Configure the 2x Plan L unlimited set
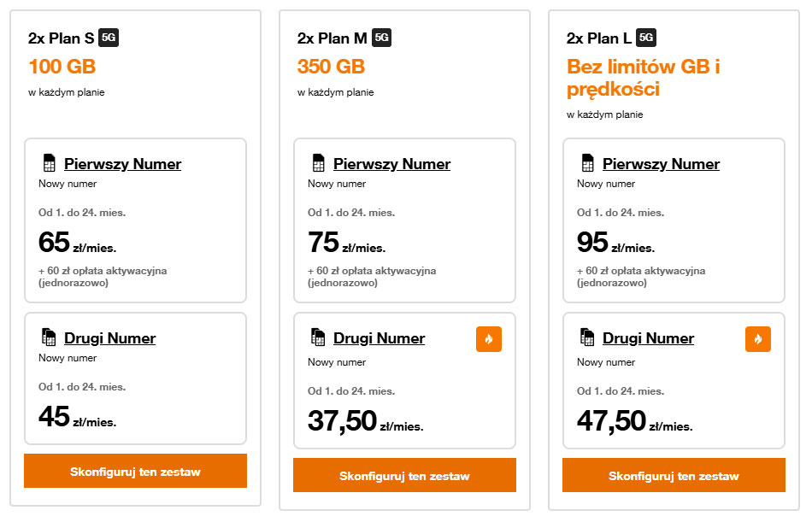 coord(674,475)
